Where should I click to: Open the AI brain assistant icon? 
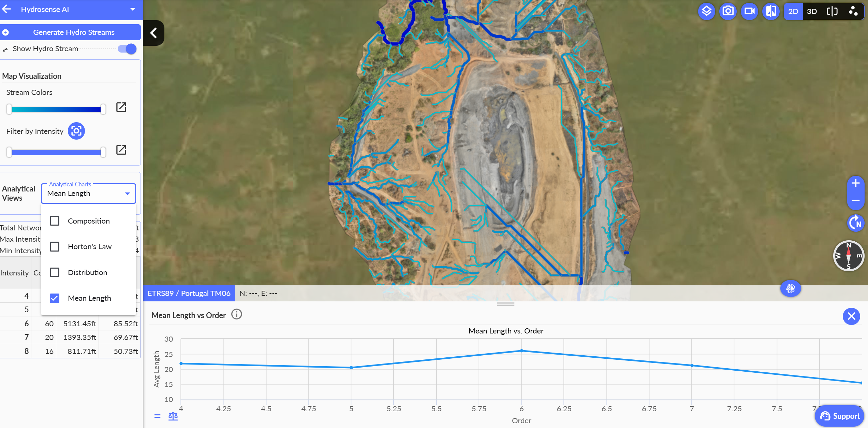pos(791,289)
